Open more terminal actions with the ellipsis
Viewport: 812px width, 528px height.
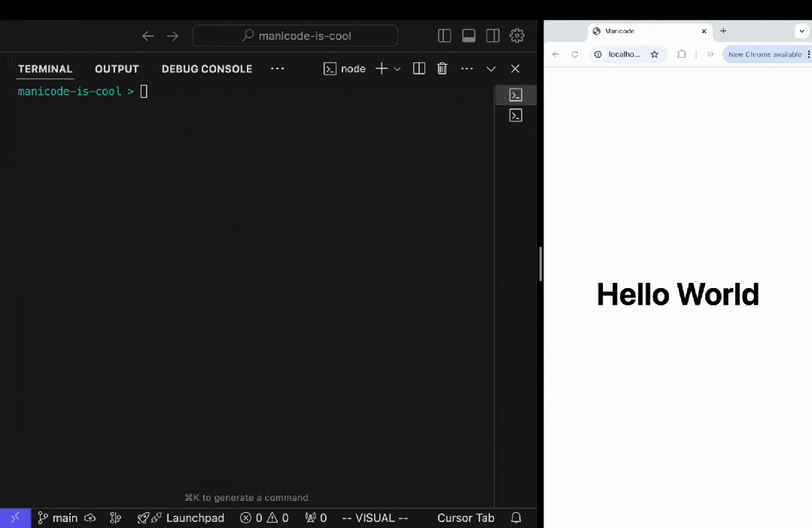pos(467,68)
